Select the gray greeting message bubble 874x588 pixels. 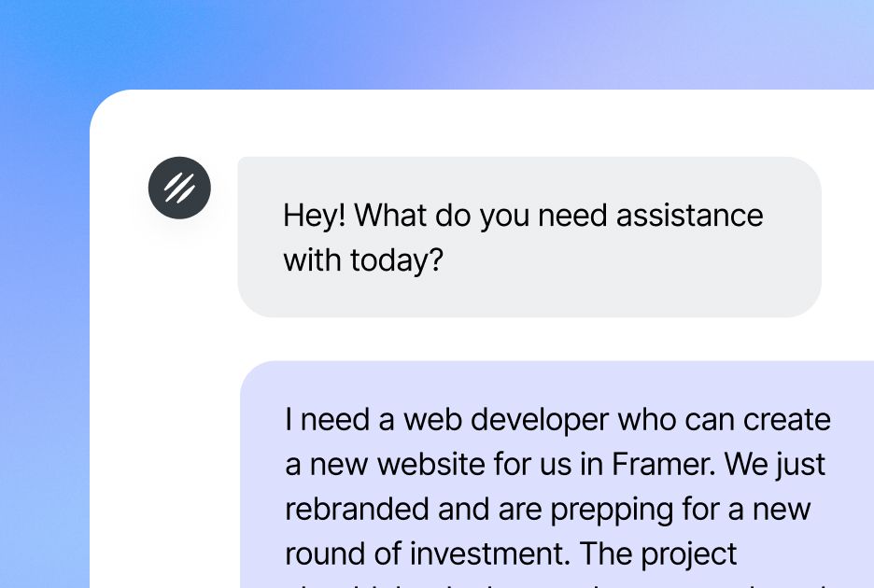click(529, 237)
